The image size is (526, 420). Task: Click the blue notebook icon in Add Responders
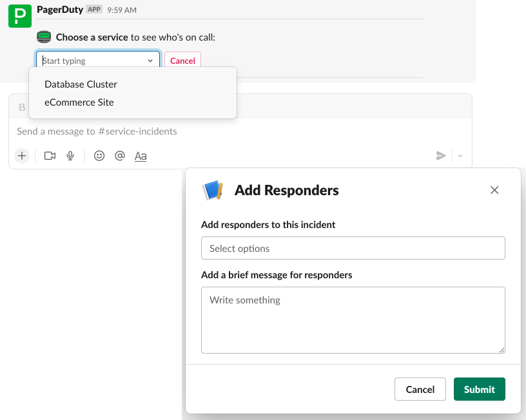click(213, 190)
